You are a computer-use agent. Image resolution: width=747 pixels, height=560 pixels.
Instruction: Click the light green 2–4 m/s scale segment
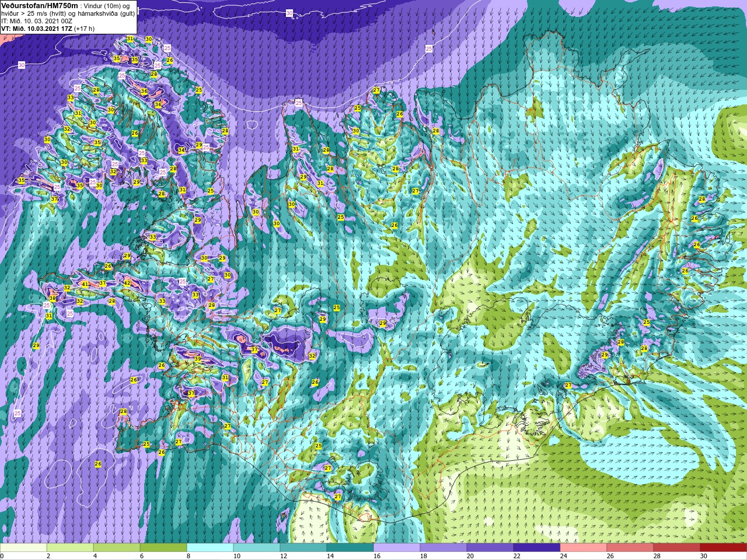70,548
